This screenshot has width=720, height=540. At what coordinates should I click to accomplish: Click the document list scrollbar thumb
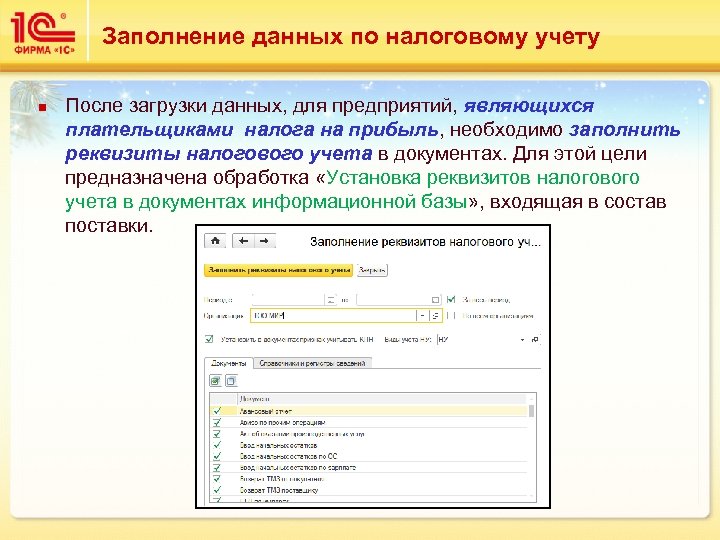(532, 411)
